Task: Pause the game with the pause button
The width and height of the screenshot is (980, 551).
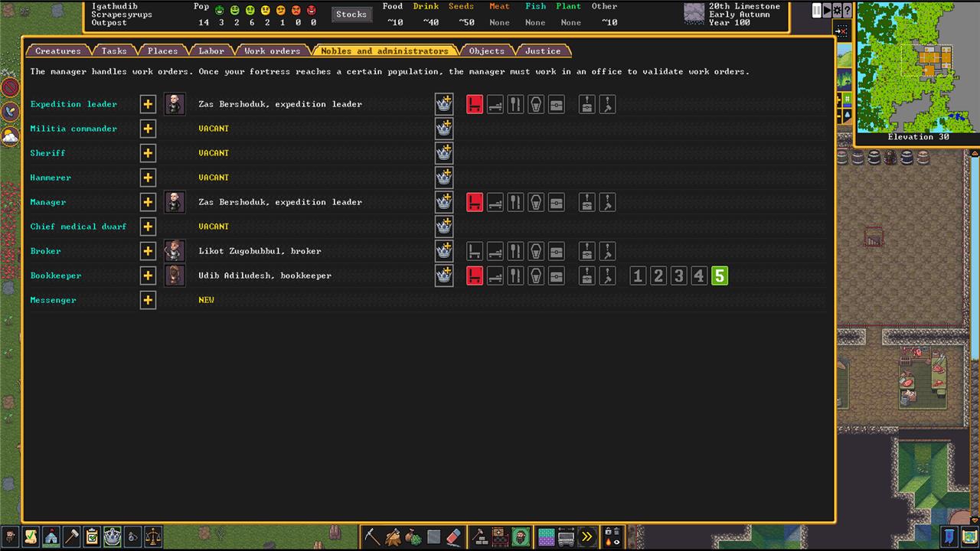Action: 817,11
